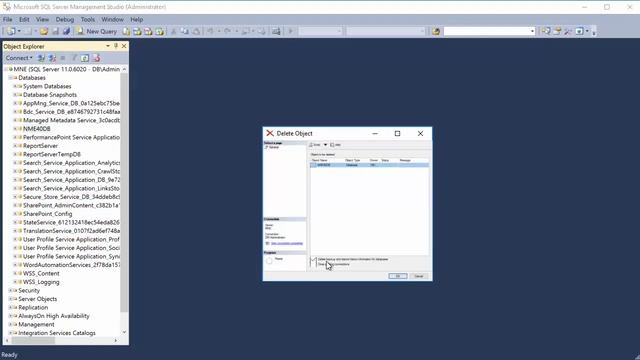
Task: Select the database row in the delete list
Action: click(369, 165)
